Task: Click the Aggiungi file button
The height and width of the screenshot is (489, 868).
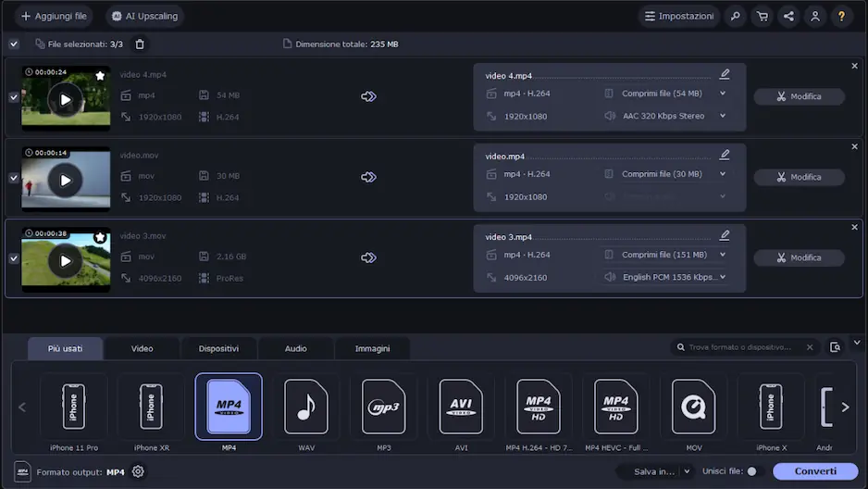Action: click(54, 17)
